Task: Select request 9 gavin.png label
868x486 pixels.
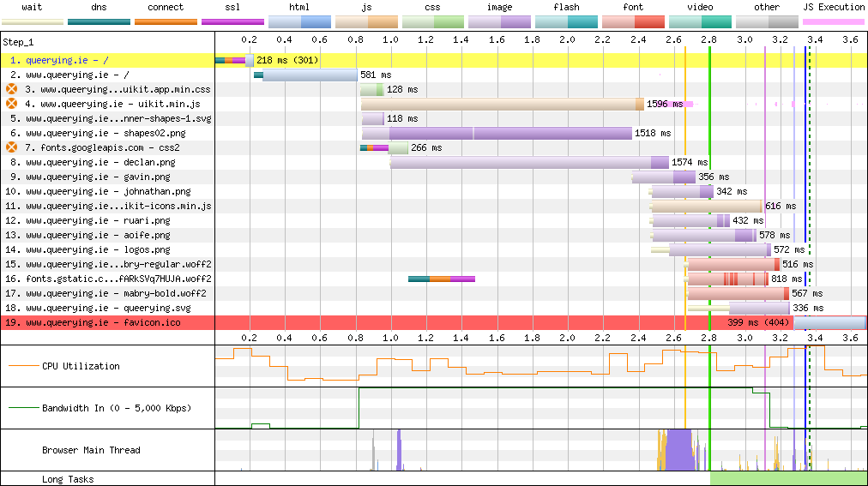Action: (88, 177)
